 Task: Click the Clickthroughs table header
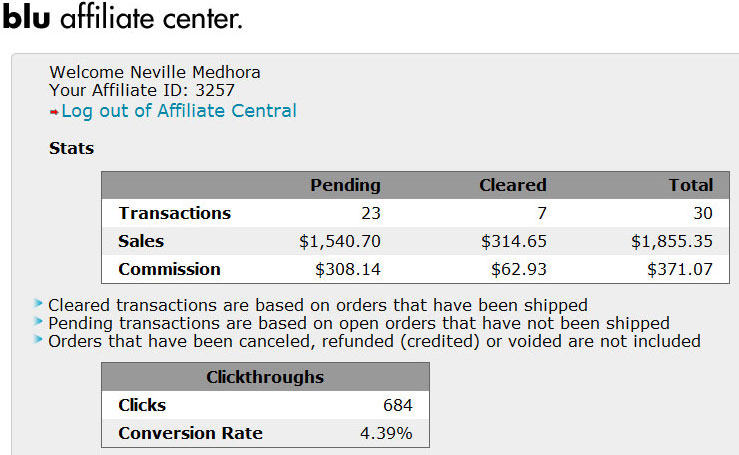[265, 377]
